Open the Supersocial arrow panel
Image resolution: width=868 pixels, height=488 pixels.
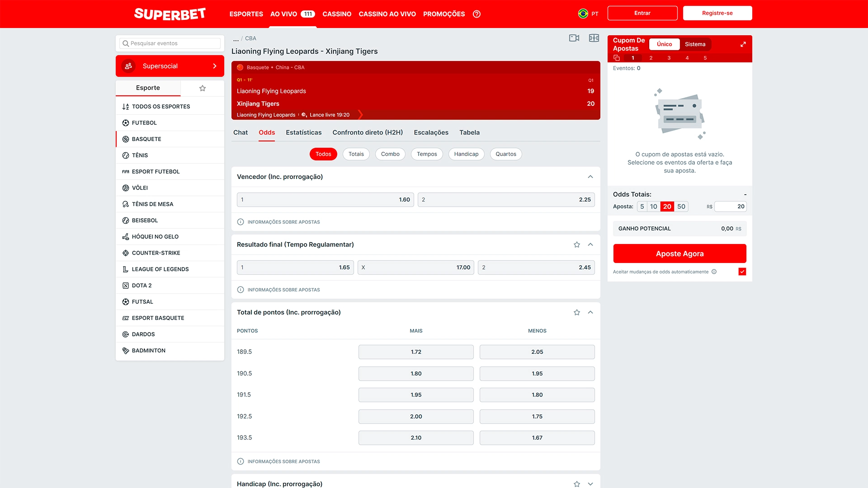pyautogui.click(x=215, y=66)
